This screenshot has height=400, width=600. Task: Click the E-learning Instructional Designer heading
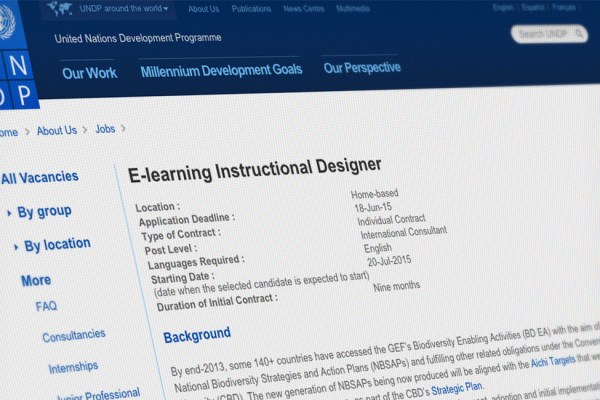pos(254,171)
